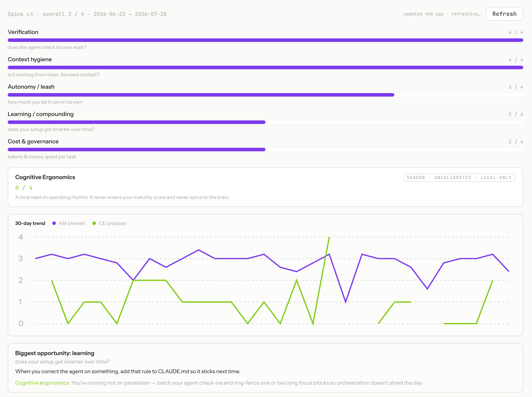Click the 3 / 4 score for Autonomy
The height and width of the screenshot is (397, 532).
[x=516, y=87]
